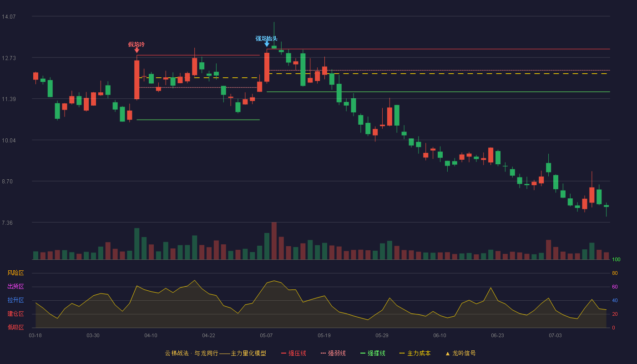Click the orange 80 indicator axis value

point(615,273)
